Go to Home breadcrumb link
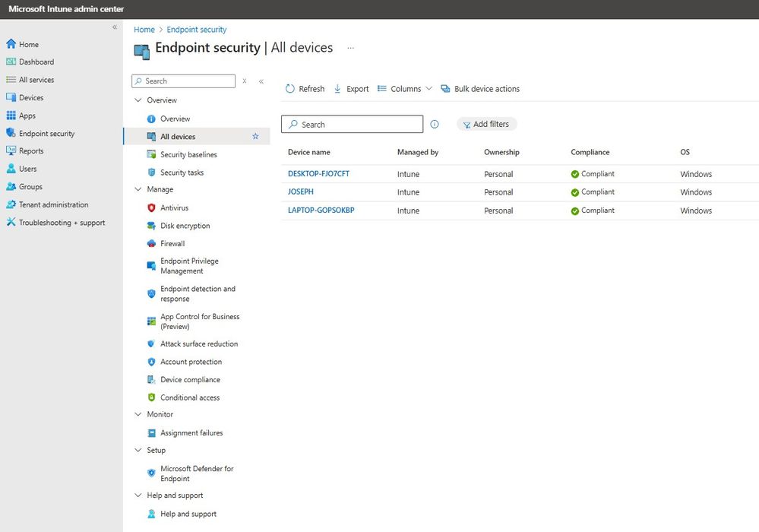Viewport: 759px width, 532px height. click(144, 30)
